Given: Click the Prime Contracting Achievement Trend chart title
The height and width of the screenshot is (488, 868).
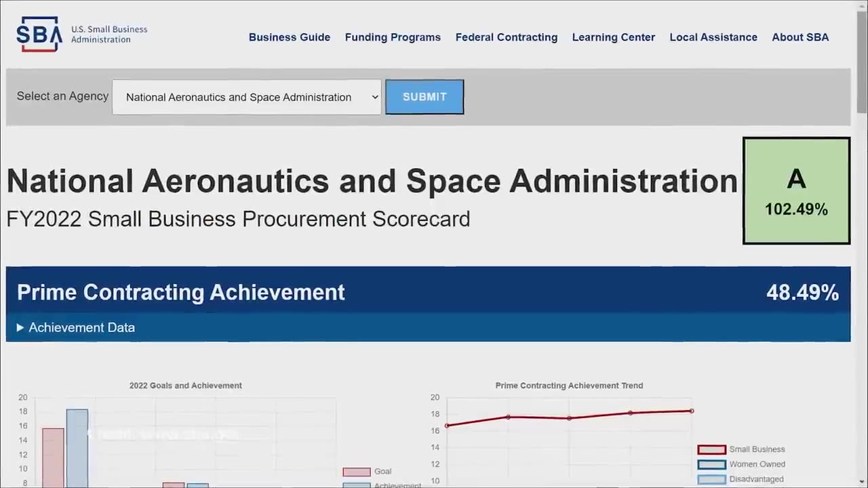Looking at the screenshot, I should pos(569,386).
